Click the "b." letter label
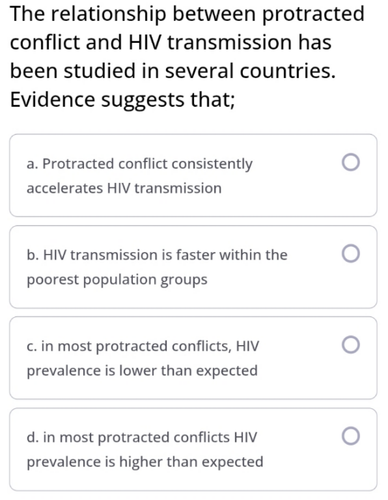The width and height of the screenshot is (388, 500). (x=33, y=255)
